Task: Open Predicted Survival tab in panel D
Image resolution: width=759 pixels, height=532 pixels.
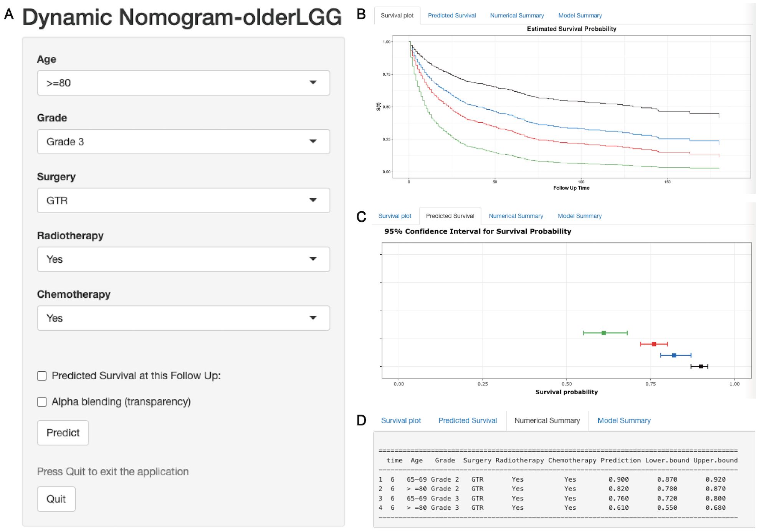Action: (467, 420)
